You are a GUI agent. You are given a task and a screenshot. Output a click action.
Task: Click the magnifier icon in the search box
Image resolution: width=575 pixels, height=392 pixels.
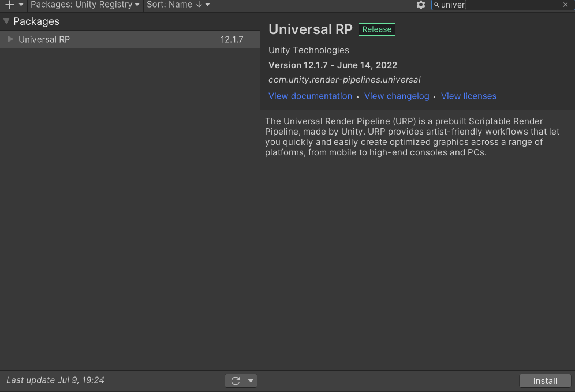(436, 5)
